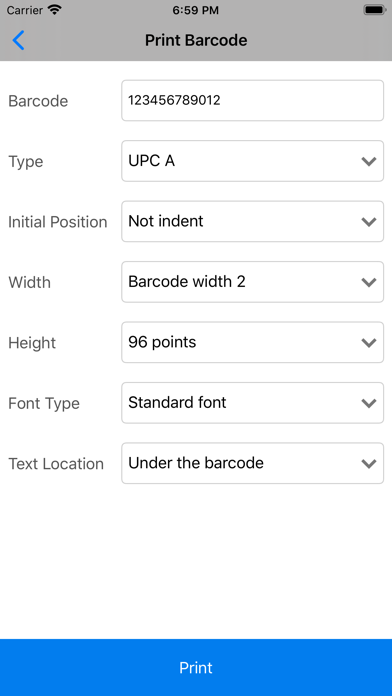
Task: Click the Width field chevron icon
Action: click(x=369, y=282)
